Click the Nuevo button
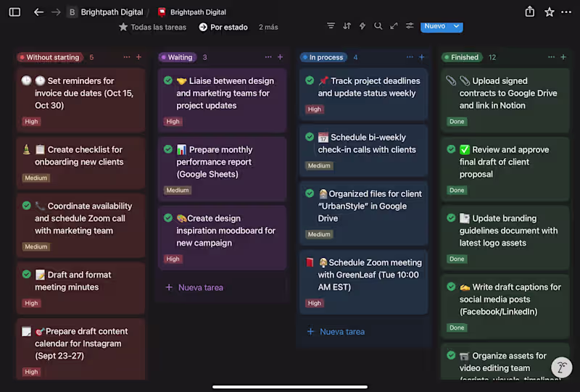 (435, 26)
